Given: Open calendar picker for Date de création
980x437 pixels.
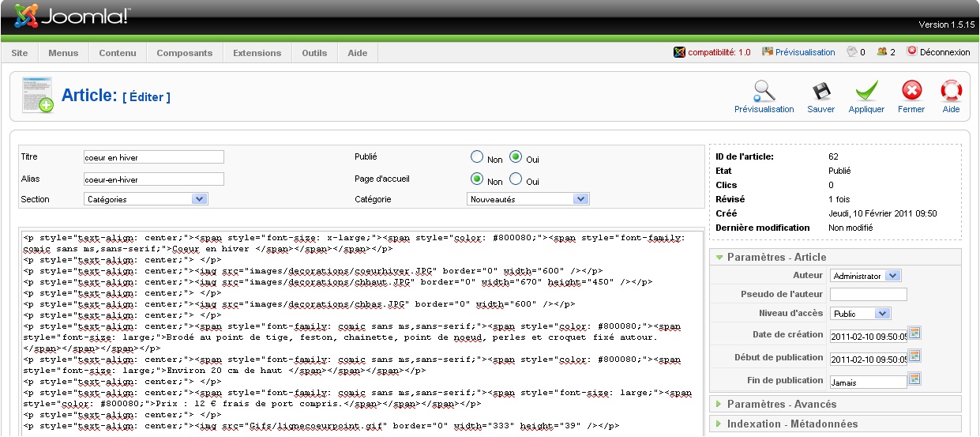Looking at the screenshot, I should coord(915,333).
